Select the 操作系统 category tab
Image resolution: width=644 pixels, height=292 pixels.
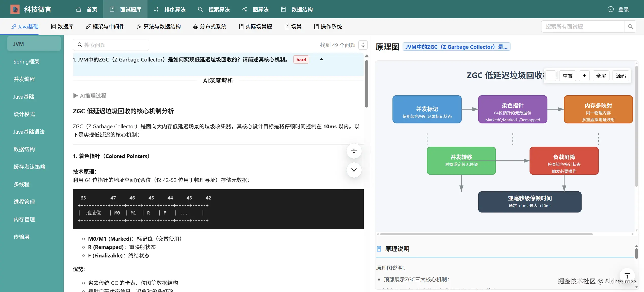coord(328,26)
